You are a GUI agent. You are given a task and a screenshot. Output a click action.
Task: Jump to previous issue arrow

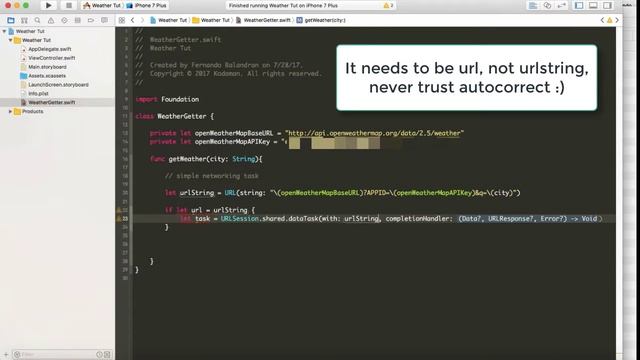(602, 20)
